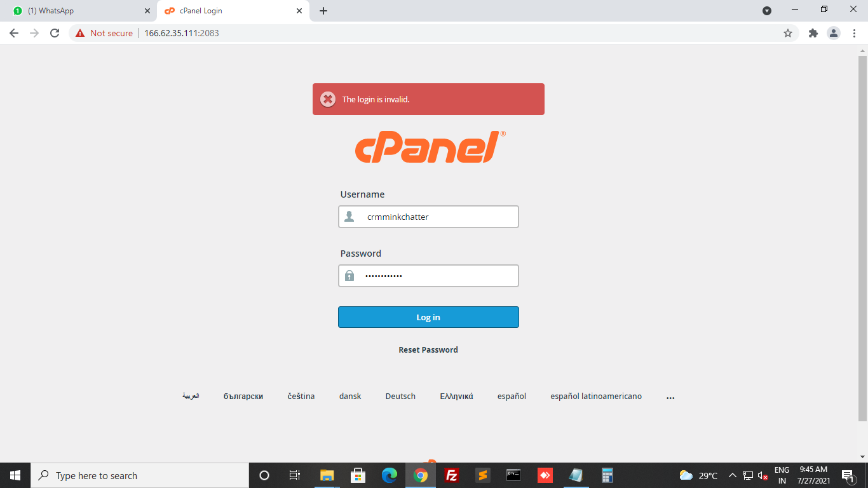This screenshot has width=868, height=488.
Task: Launch FileZilla from the taskbar
Action: pos(452,475)
